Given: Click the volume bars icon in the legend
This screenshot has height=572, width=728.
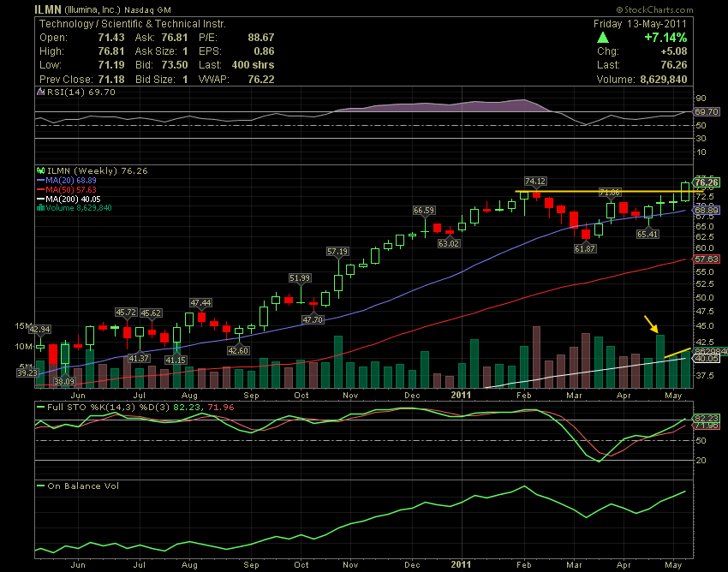Looking at the screenshot, I should pyautogui.click(x=40, y=207).
